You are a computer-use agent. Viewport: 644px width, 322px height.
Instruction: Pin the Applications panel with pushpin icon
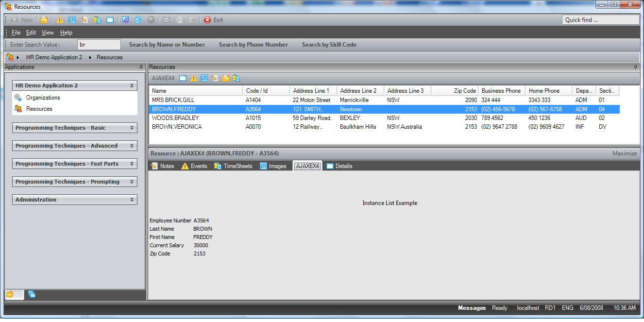tap(141, 67)
